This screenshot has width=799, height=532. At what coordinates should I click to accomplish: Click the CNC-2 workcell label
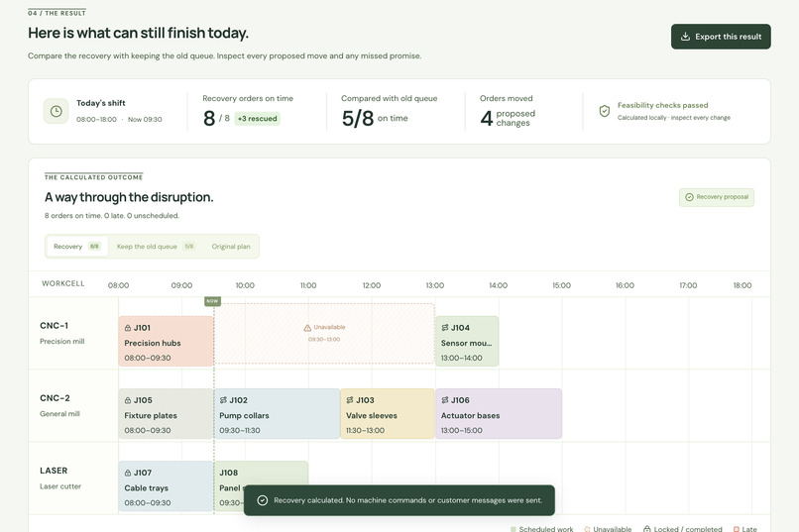coord(56,398)
